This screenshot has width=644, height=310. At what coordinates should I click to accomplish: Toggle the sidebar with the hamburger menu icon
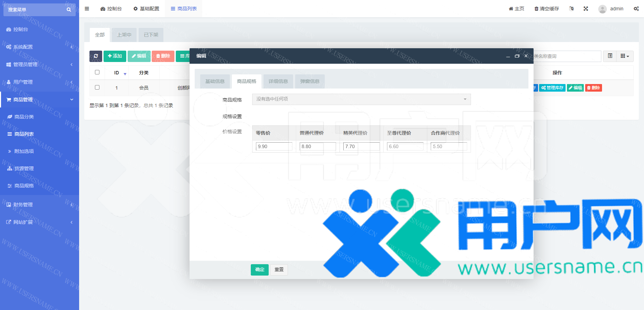pyautogui.click(x=87, y=9)
